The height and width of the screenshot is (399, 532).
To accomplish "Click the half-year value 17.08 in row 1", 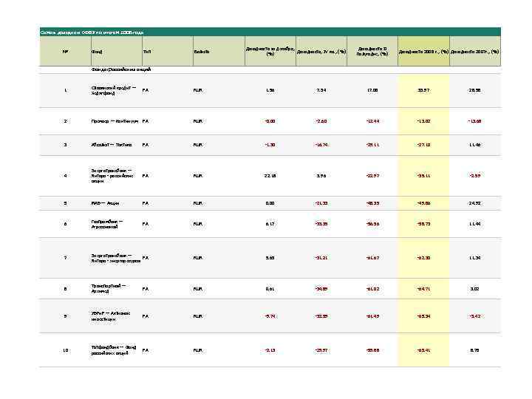I will pos(372,90).
